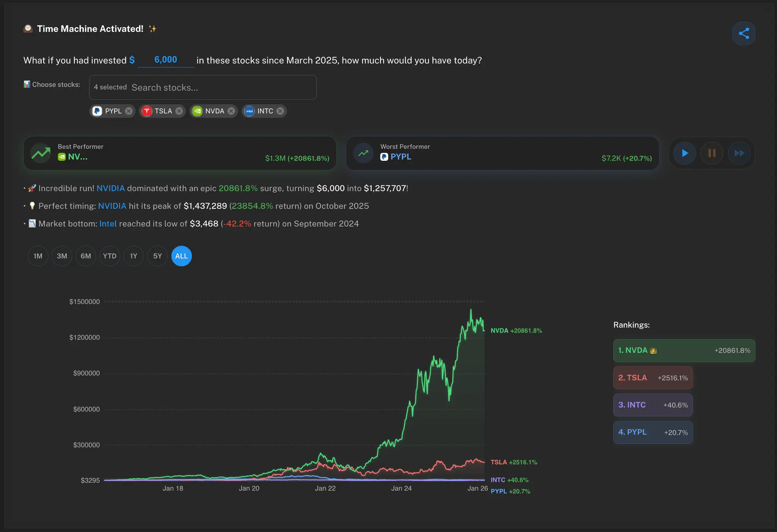Click the $300000 y-axis label
The image size is (777, 532).
click(x=87, y=445)
